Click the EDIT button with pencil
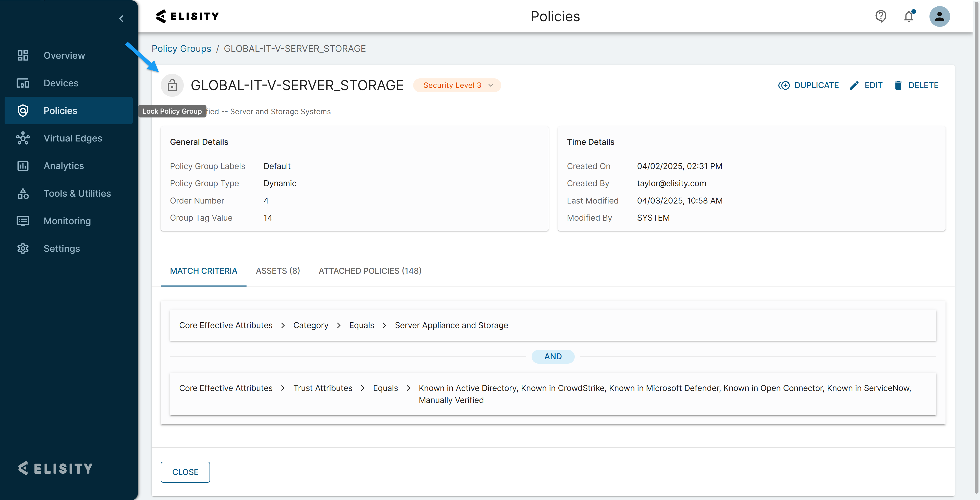Viewport: 980px width, 500px height. pyautogui.click(x=866, y=85)
